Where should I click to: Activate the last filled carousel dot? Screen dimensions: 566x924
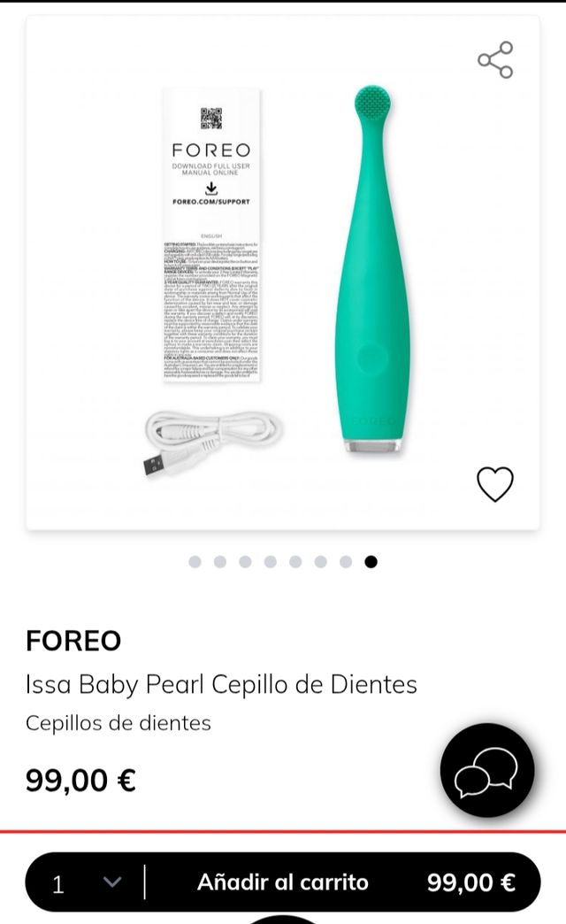(x=371, y=560)
